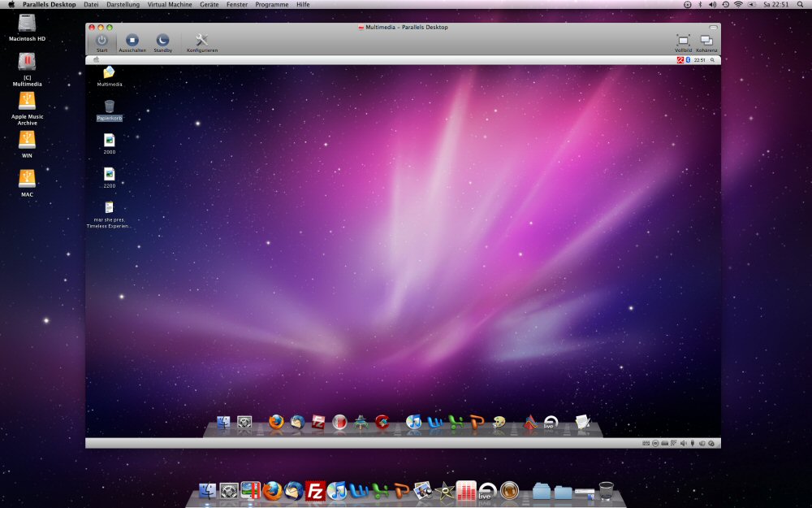Select the Macintosh HD drive on the desktop
The width and height of the screenshot is (812, 508).
[27, 23]
